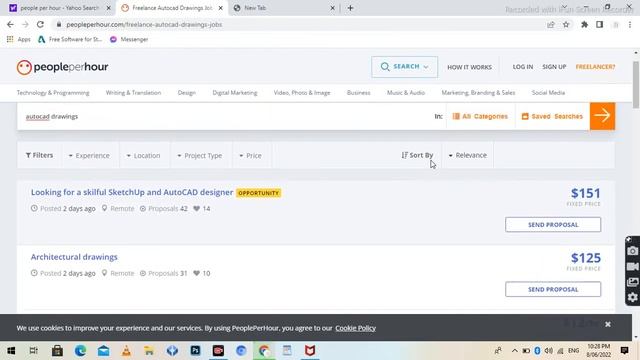Go back with the browser back arrow

pyautogui.click(x=10, y=24)
